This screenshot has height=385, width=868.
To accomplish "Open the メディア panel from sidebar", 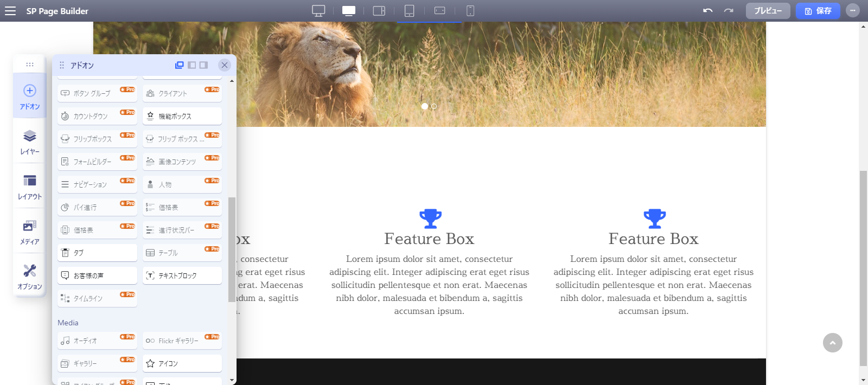I will tap(30, 232).
